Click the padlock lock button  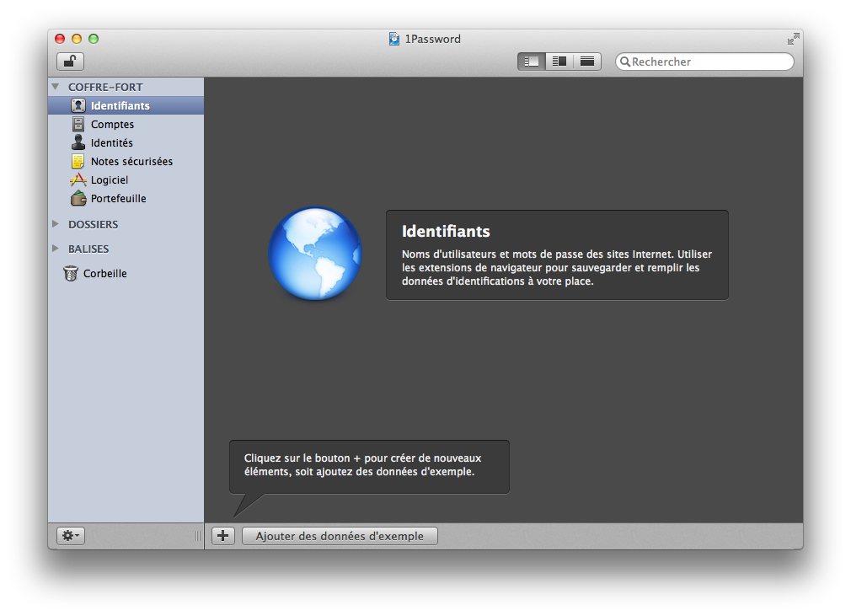[70, 62]
